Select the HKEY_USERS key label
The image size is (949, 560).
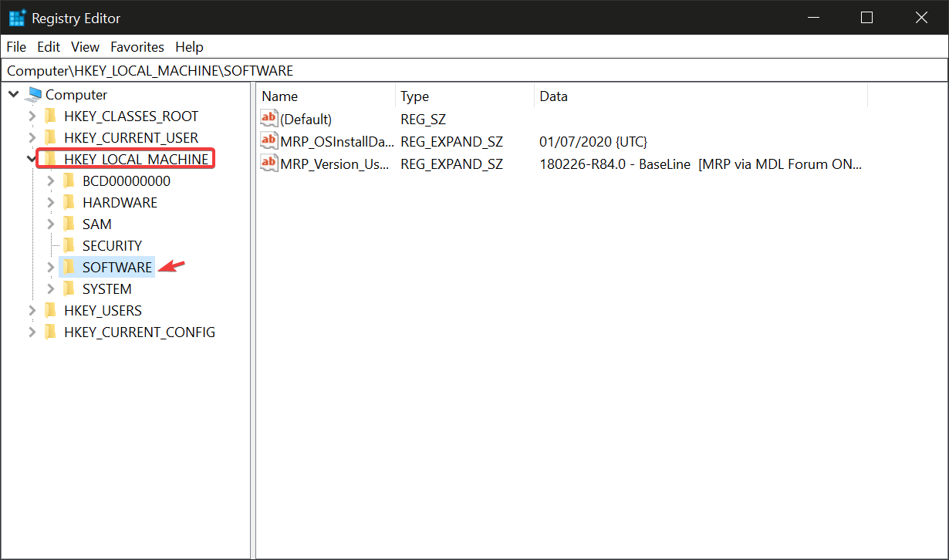tap(103, 311)
